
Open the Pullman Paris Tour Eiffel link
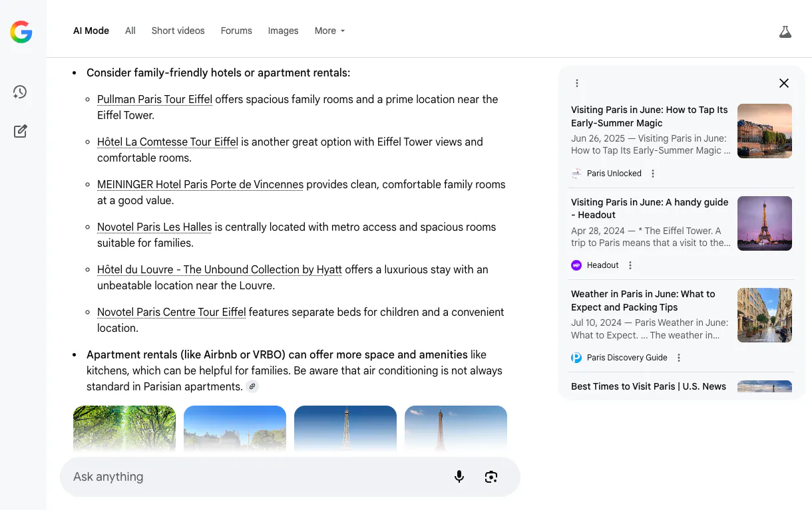tap(154, 99)
